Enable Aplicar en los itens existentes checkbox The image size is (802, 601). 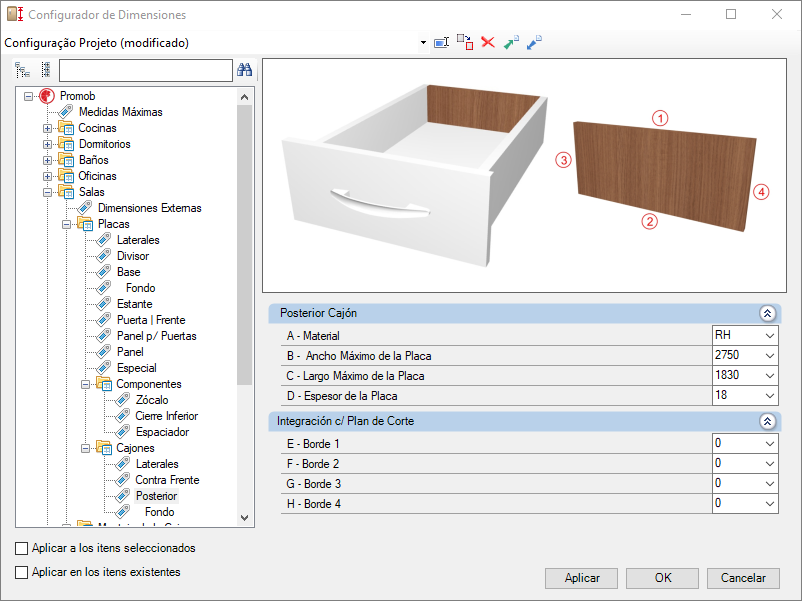(x=21, y=572)
